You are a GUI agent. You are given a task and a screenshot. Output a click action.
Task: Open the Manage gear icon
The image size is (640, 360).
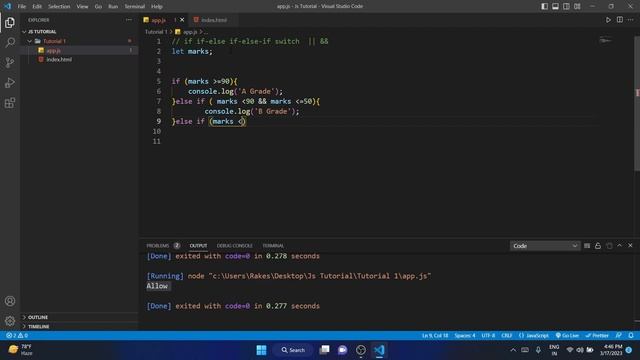click(x=10, y=321)
